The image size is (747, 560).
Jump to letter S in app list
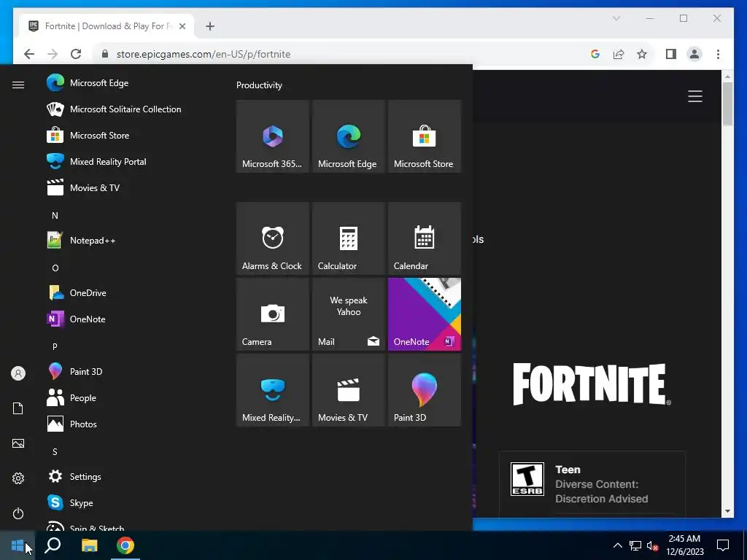tap(55, 452)
